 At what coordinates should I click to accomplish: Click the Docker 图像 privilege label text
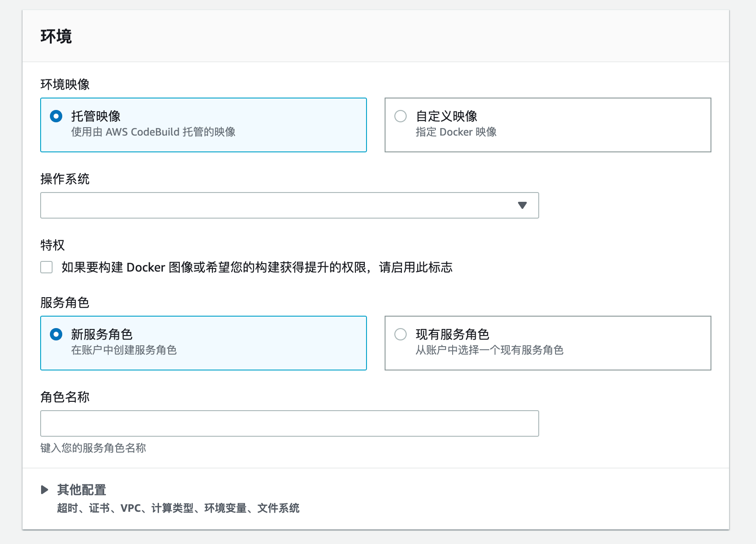click(x=257, y=267)
